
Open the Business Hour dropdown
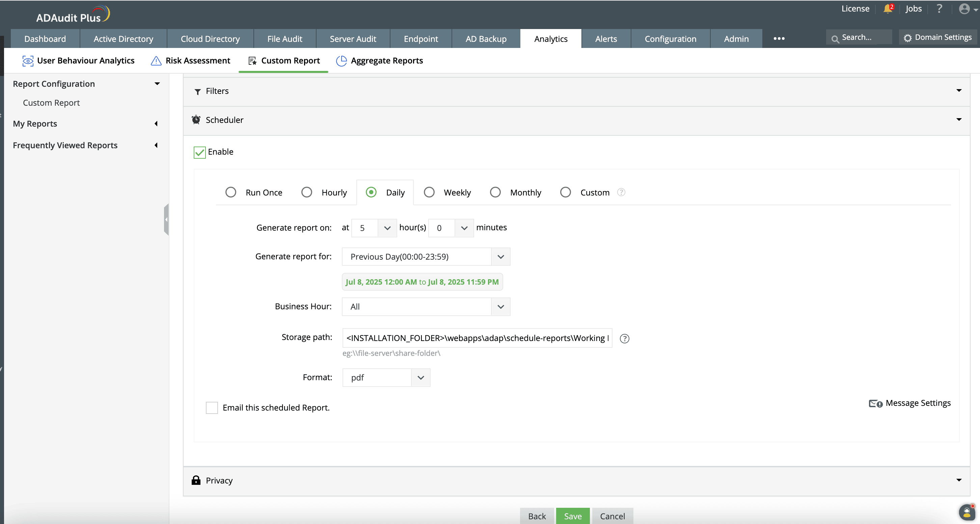(426, 307)
